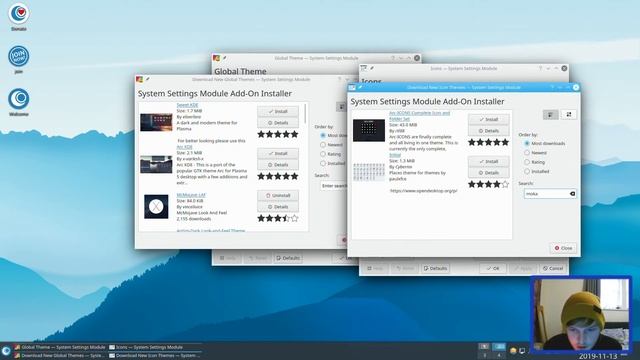The image size is (640, 360).
Task: Open the Arc KDE title link
Action: (184, 147)
